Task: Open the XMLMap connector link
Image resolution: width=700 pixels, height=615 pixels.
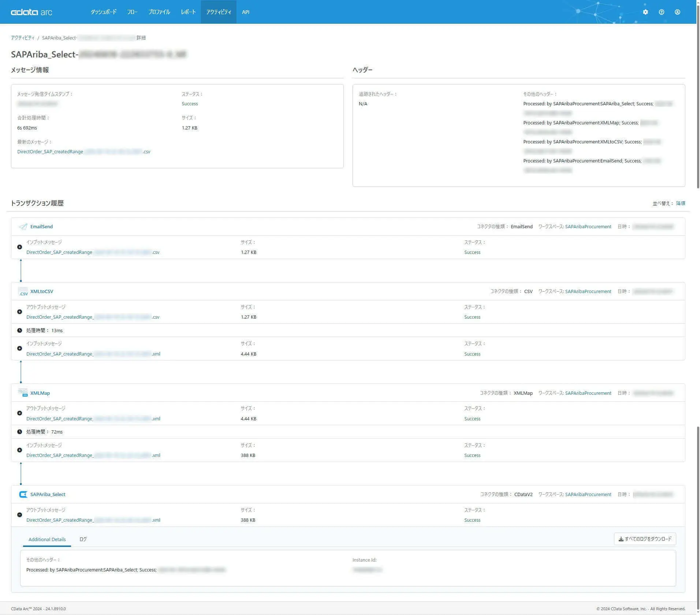Action: [x=40, y=393]
